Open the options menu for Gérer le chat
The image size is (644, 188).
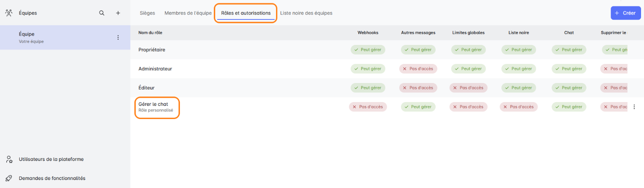point(634,107)
